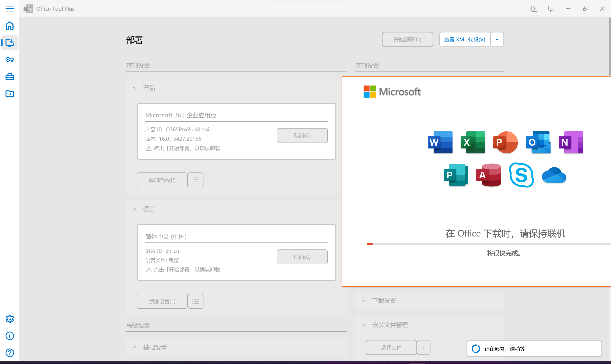The image size is (611, 364).
Task: Click the 查看 XML 代码(V) button
Action: click(x=465, y=39)
